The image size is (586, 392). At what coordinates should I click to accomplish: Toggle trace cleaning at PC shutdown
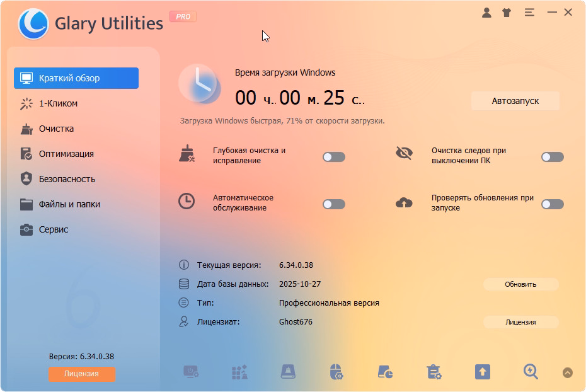[552, 157]
